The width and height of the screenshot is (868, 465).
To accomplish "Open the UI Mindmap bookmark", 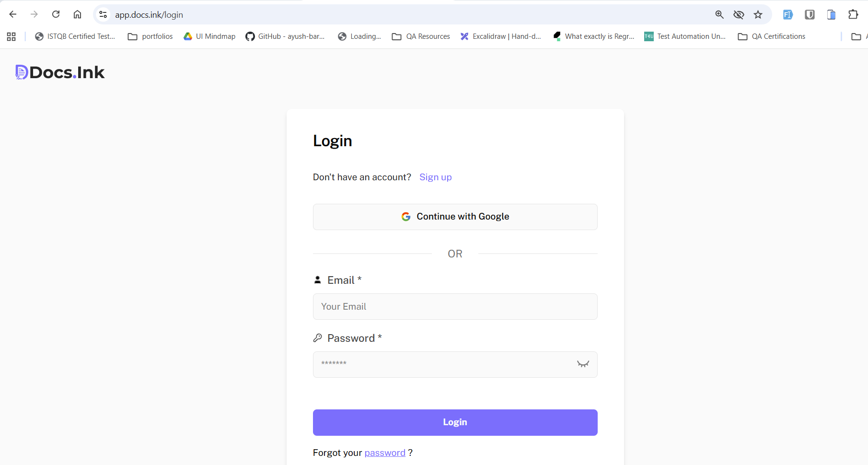I will pyautogui.click(x=209, y=36).
